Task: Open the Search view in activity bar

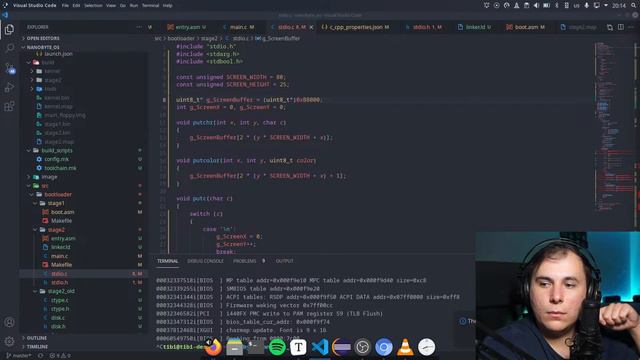Action: pos(9,48)
